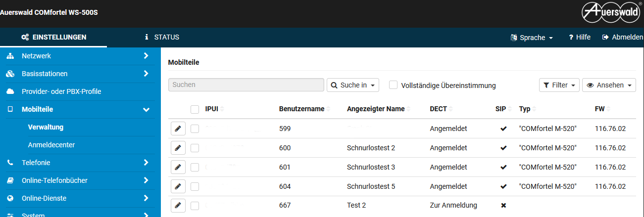The image size is (644, 217).
Task: Tick the select-all header checkbox
Action: coord(195,109)
